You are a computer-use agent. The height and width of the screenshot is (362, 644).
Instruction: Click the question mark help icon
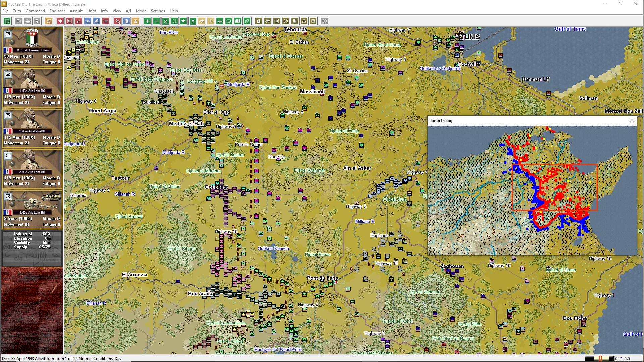325,21
